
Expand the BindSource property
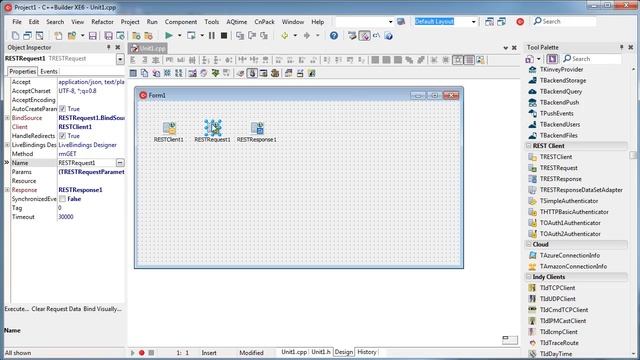pyautogui.click(x=7, y=118)
